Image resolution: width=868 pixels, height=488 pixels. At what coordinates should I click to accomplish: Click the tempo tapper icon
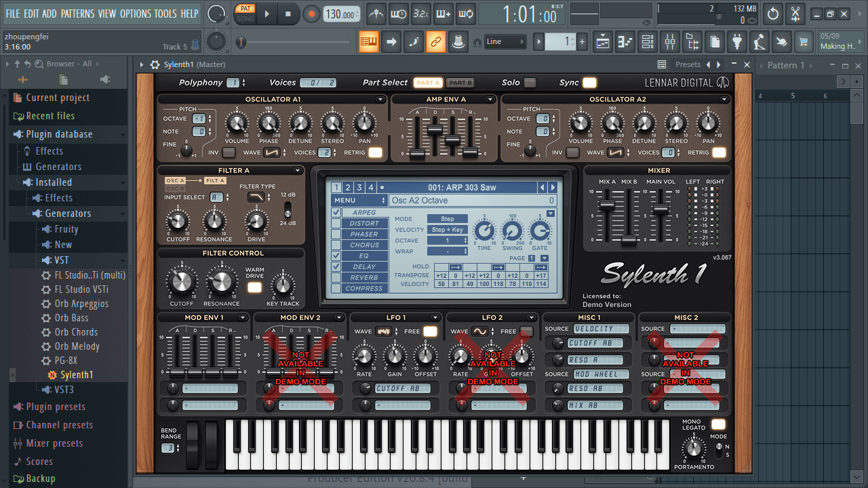click(x=759, y=41)
